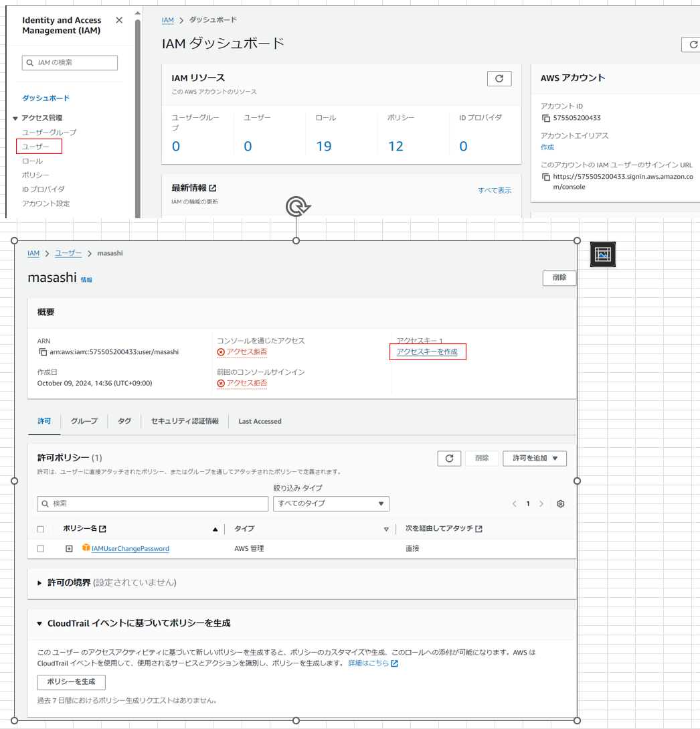Click 作成 under アカウントエイリアス
Image resolution: width=700 pixels, height=729 pixels.
pyautogui.click(x=547, y=147)
